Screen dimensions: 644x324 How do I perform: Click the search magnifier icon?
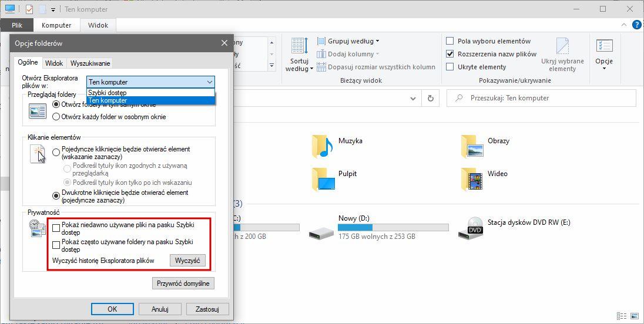click(459, 98)
